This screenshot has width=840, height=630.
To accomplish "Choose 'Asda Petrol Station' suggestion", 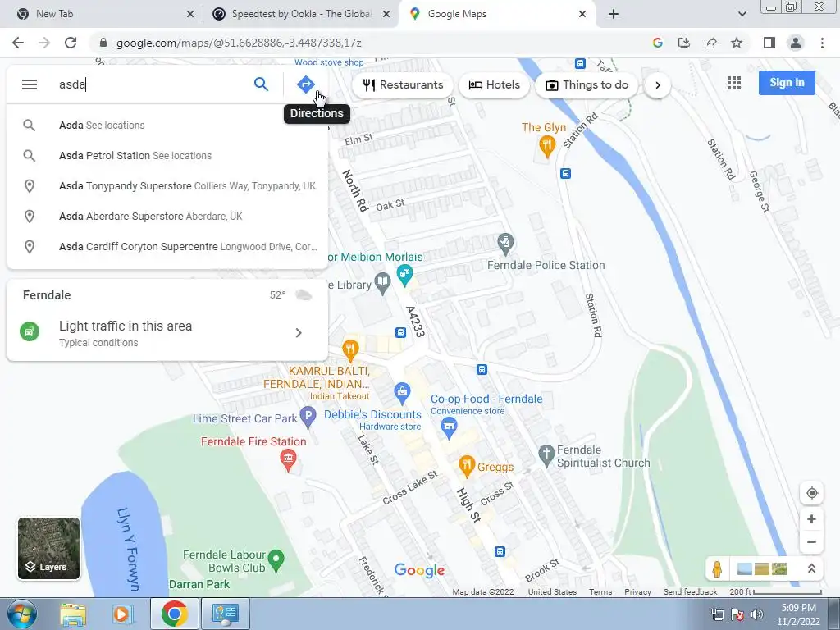I will [x=167, y=155].
